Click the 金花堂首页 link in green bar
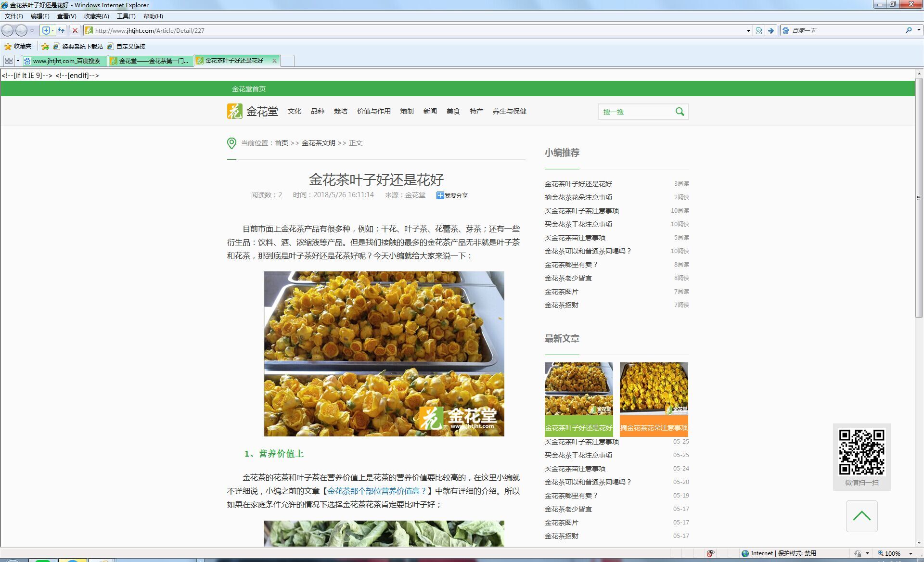924x562 pixels. click(x=249, y=89)
